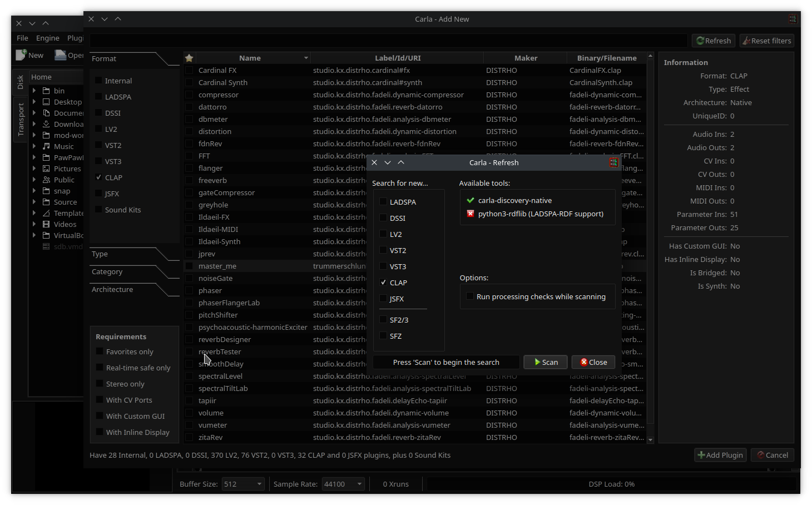Click the carla-discovery-native green checkmark icon
This screenshot has height=505, width=812.
point(471,200)
